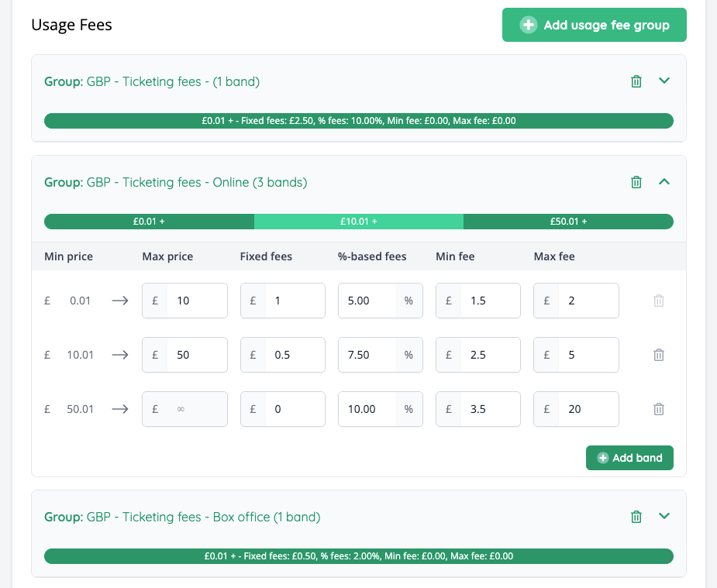Viewport: 717px width, 588px height.
Task: Delete the £50.01 fee band row
Action: [658, 409]
